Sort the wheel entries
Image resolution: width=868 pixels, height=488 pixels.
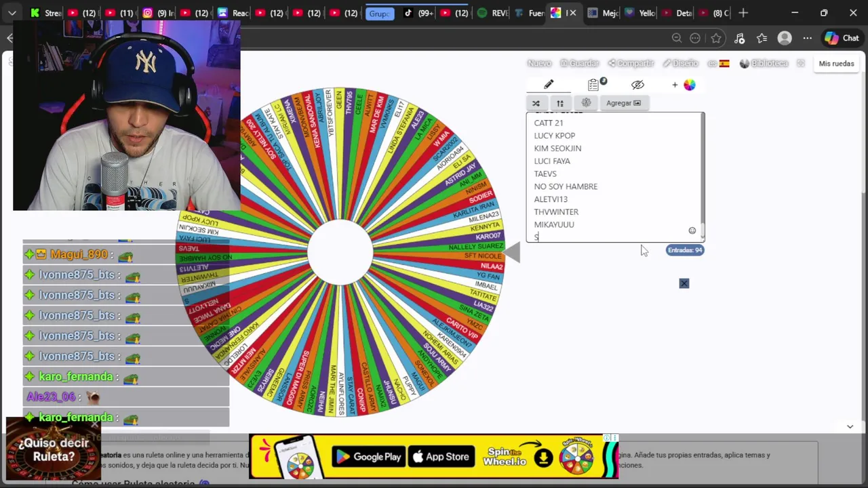click(x=560, y=103)
